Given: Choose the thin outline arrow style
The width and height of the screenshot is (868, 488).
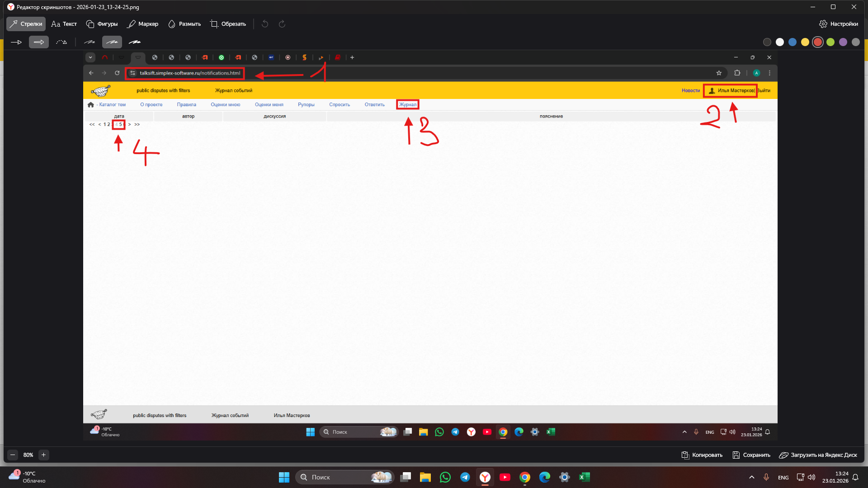Looking at the screenshot, I should coord(16,42).
